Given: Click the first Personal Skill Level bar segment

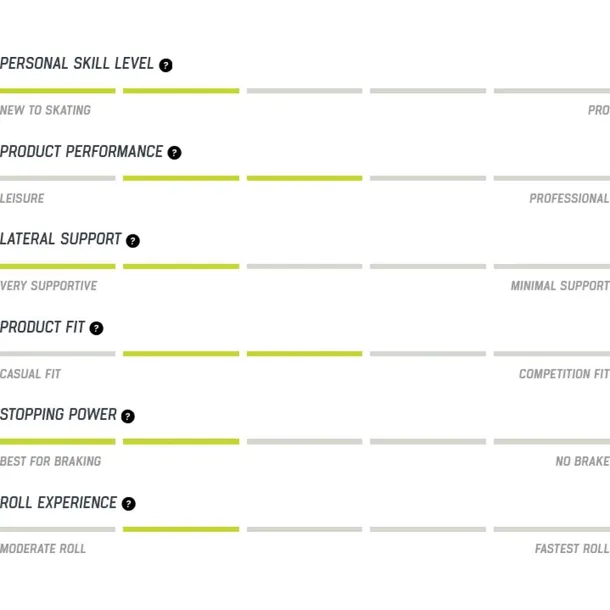Looking at the screenshot, I should tap(57, 91).
